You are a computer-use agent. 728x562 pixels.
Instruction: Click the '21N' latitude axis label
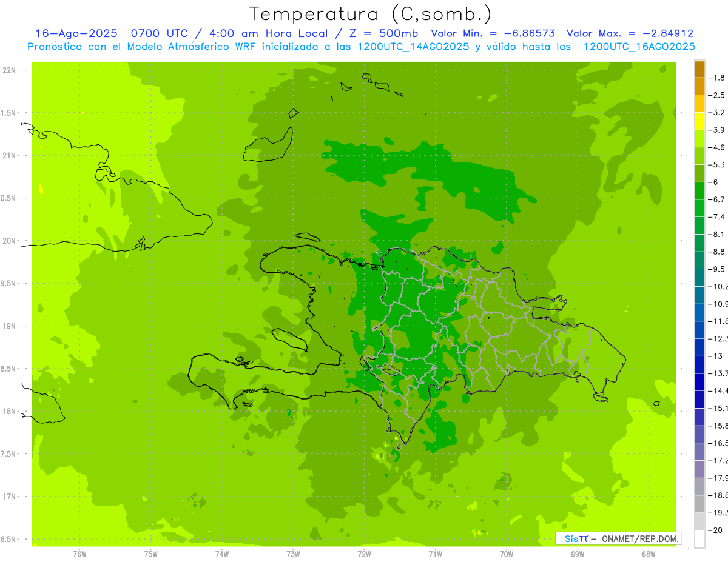point(9,156)
